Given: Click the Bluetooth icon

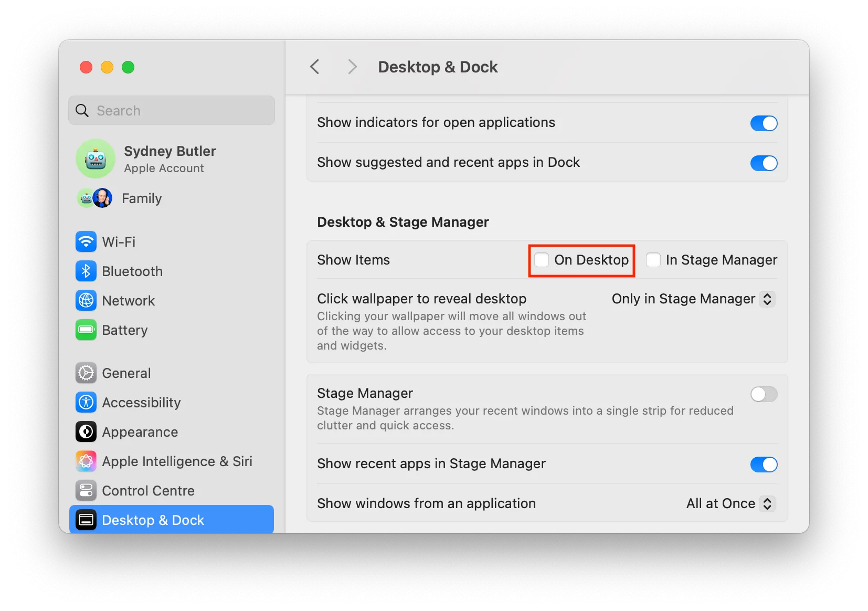Looking at the screenshot, I should coord(86,271).
